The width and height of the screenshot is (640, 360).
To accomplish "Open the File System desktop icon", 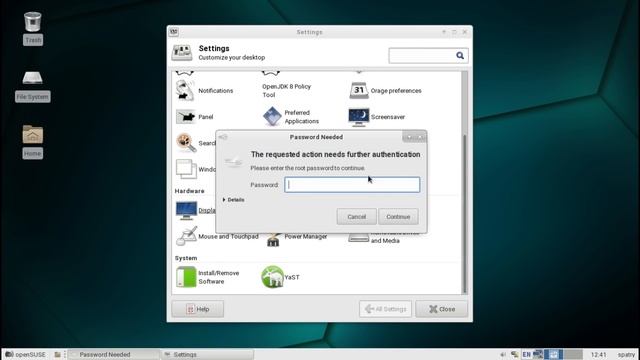I will pos(32,78).
